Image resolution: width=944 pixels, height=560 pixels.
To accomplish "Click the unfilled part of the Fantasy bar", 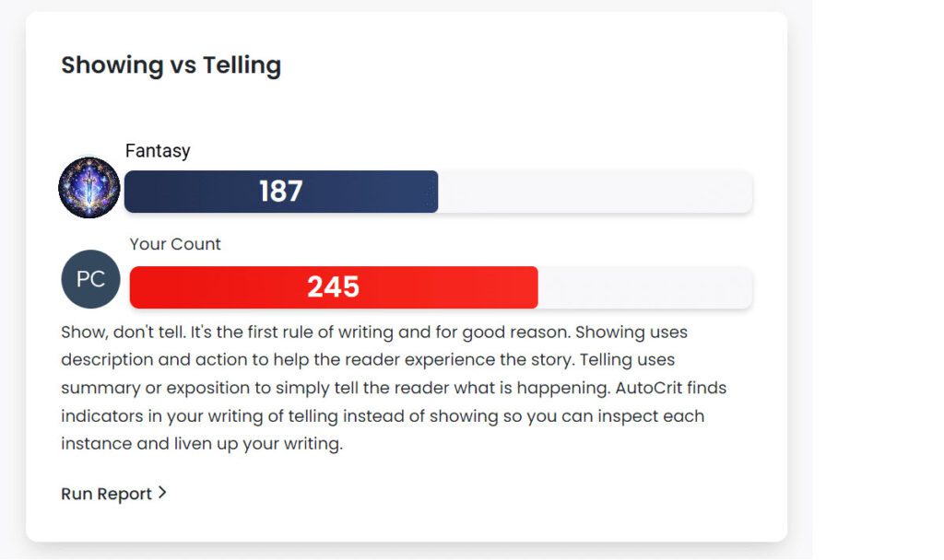I will coord(595,192).
